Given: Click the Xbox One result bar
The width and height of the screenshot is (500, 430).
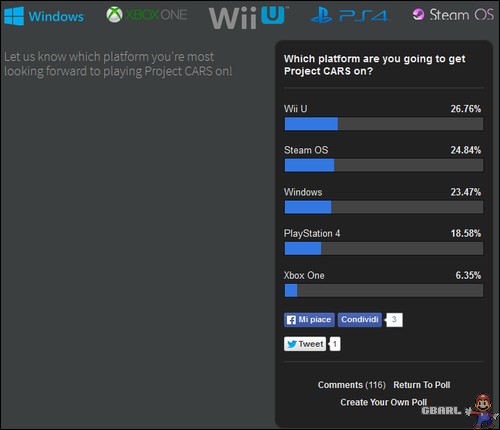Looking at the screenshot, I should 384,290.
